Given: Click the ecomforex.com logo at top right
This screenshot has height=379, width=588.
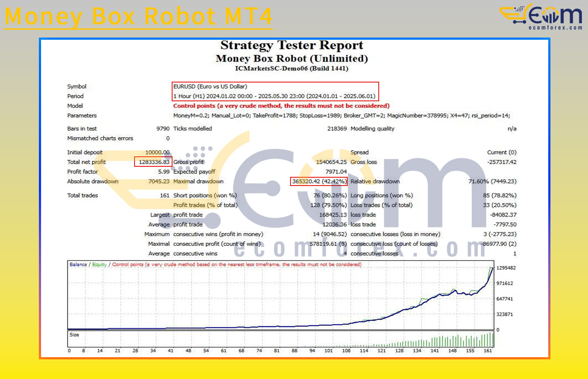Looking at the screenshot, I should [541, 17].
